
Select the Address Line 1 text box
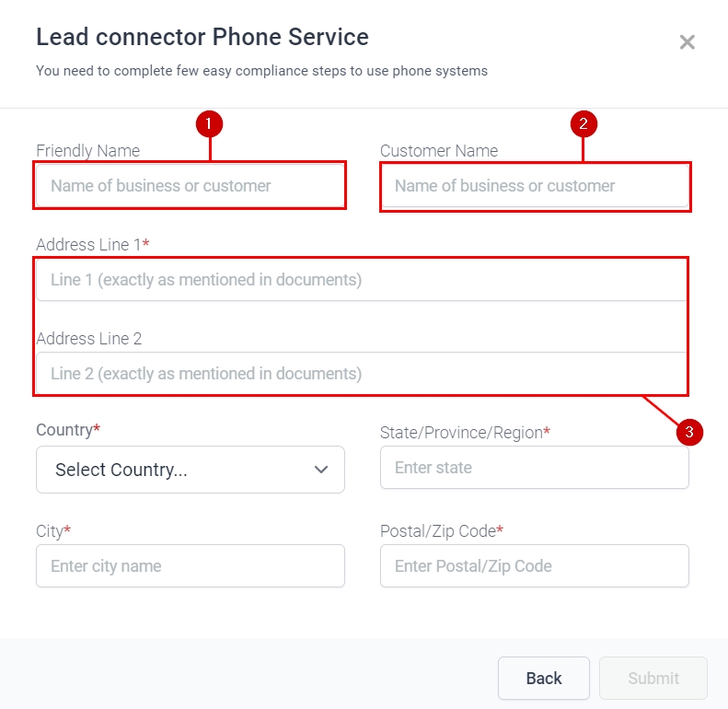click(362, 280)
